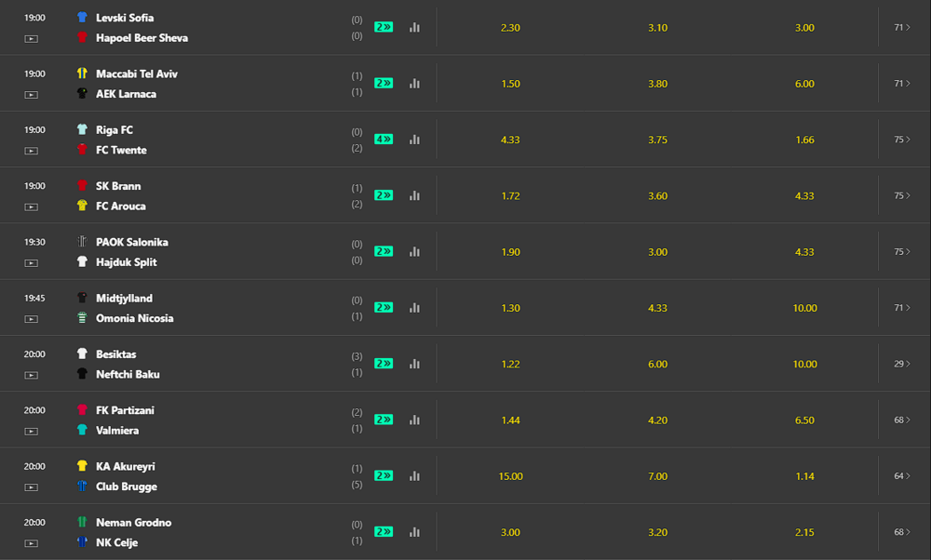Click video icon for SK Brann match
Viewport: 931px width, 560px height.
[x=32, y=207]
